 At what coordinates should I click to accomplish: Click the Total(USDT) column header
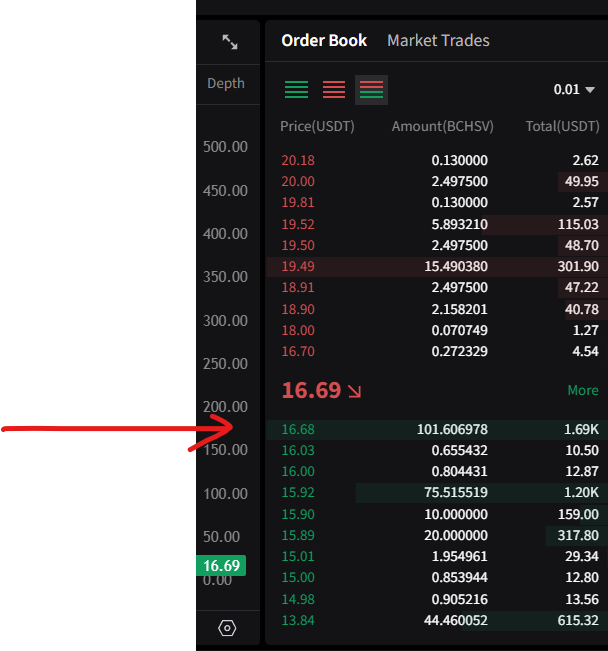563,126
